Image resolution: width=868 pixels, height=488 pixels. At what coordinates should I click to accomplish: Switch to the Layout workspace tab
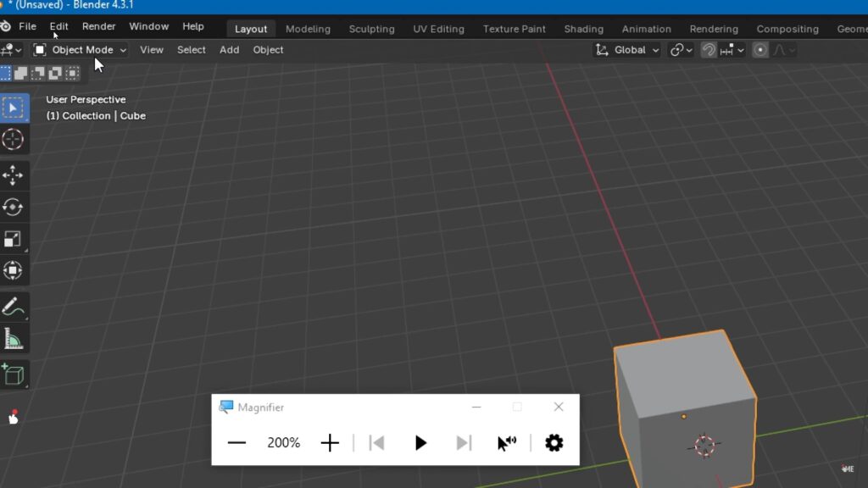tap(251, 29)
